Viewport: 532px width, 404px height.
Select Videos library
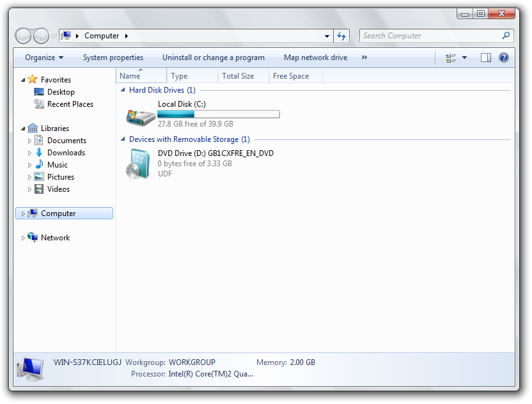(x=58, y=189)
